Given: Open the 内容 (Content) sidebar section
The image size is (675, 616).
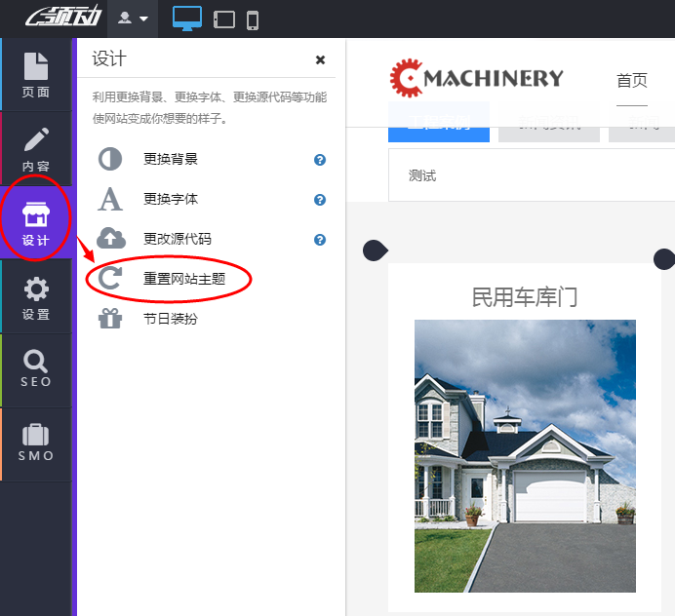Looking at the screenshot, I should tap(36, 149).
